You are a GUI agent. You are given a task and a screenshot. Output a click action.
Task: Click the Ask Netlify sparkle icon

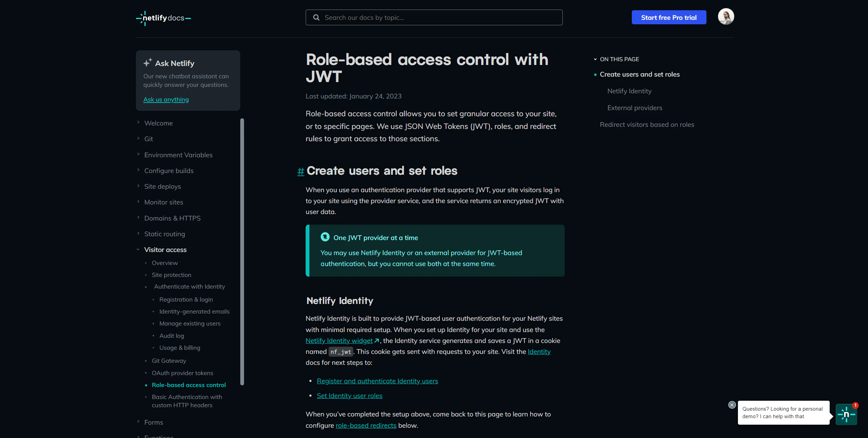point(148,63)
